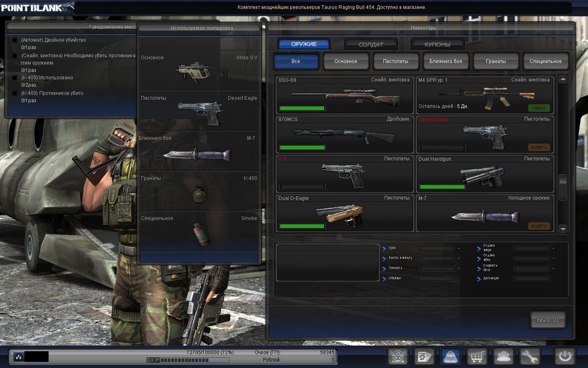Click the Dual Handgun green durability bar
Viewport: 588px width, 368px height.
pos(442,187)
